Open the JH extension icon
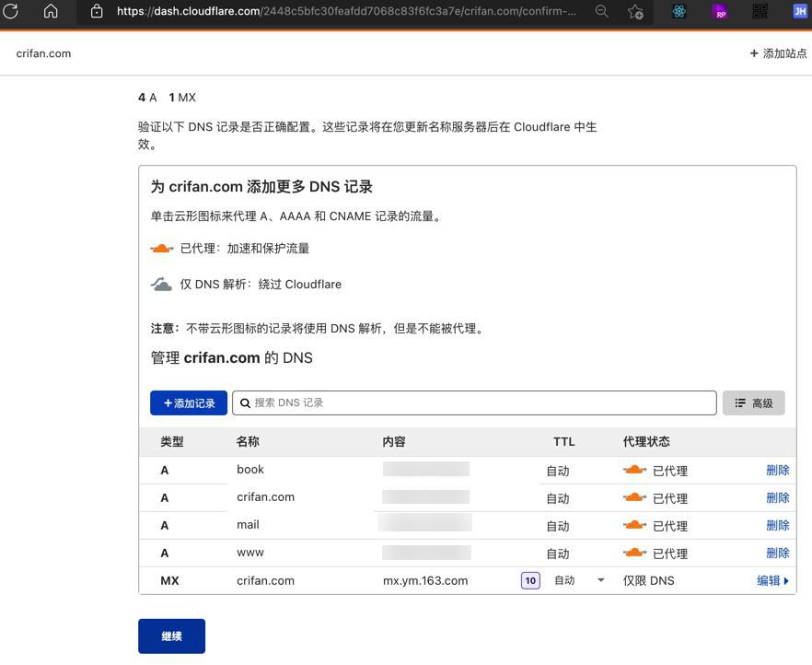This screenshot has width=812, height=665. pos(799,11)
